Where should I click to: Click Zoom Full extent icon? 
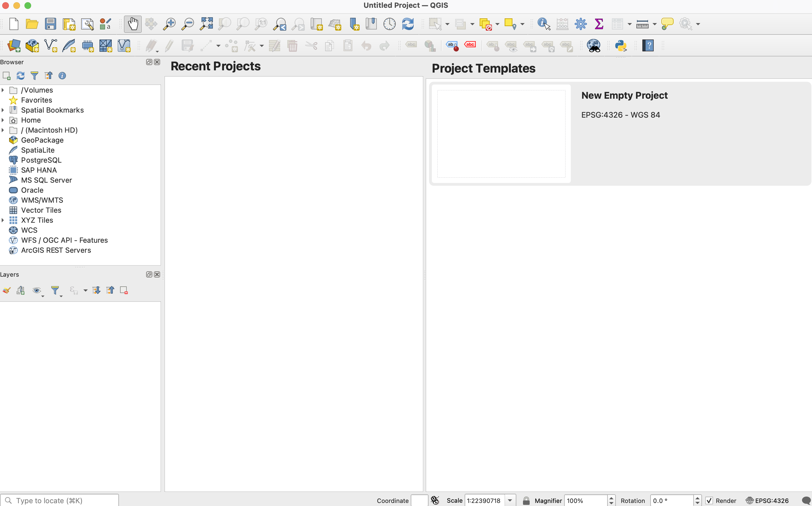(206, 24)
